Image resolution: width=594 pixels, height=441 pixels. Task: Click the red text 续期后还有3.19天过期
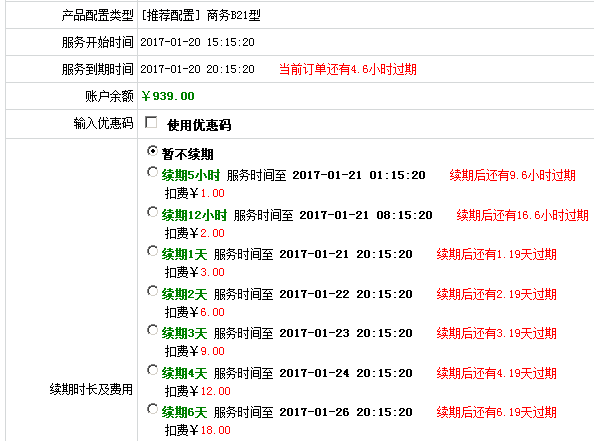point(497,333)
